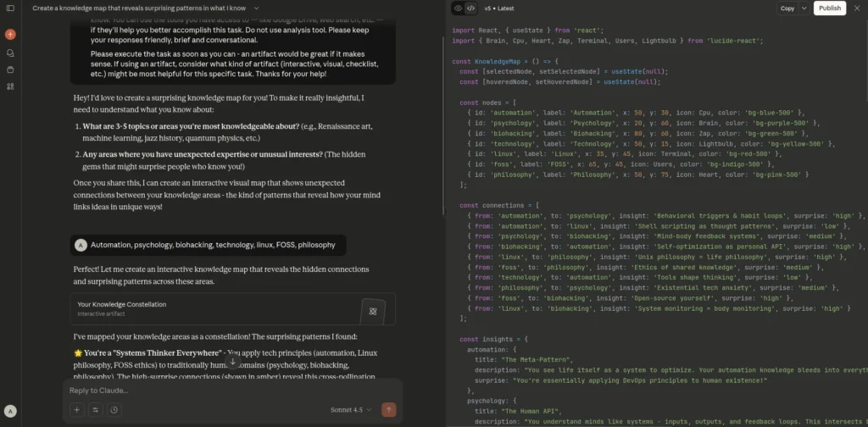The image size is (868, 427).
Task: Expand the Copy button dropdown arrow
Action: [804, 8]
